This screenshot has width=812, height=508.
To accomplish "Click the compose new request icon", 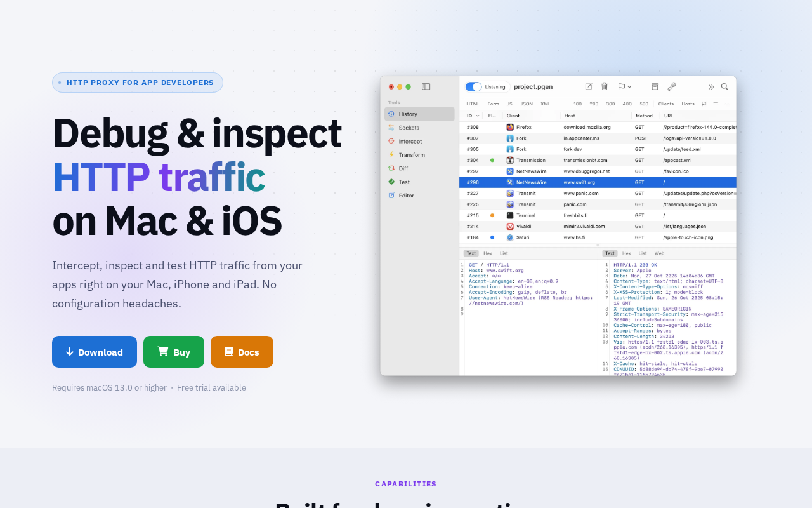I will coord(589,87).
